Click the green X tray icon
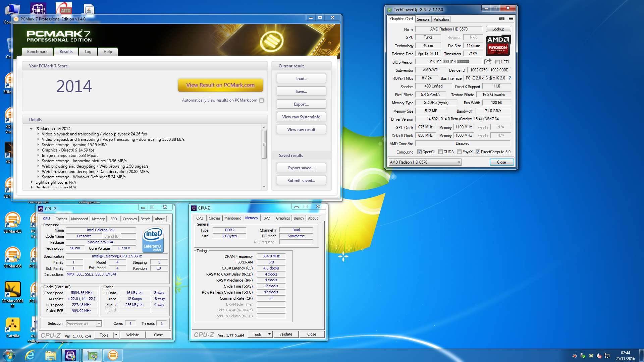 [591, 356]
